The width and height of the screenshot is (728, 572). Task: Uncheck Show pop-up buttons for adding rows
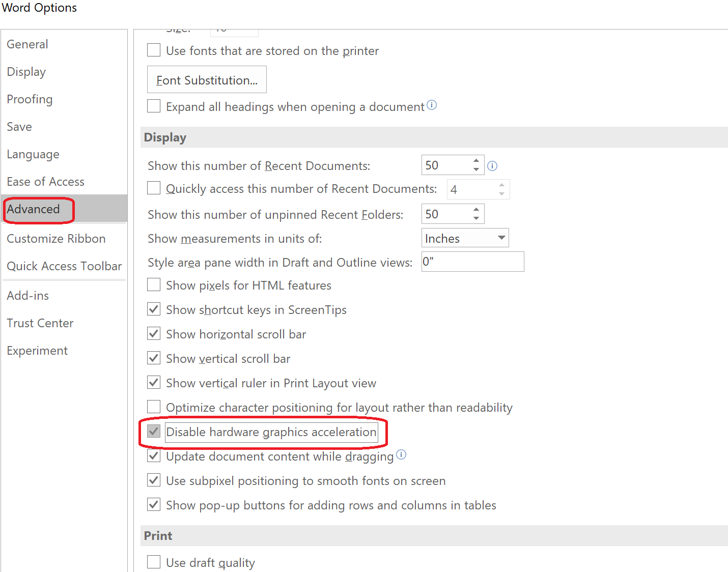154,504
